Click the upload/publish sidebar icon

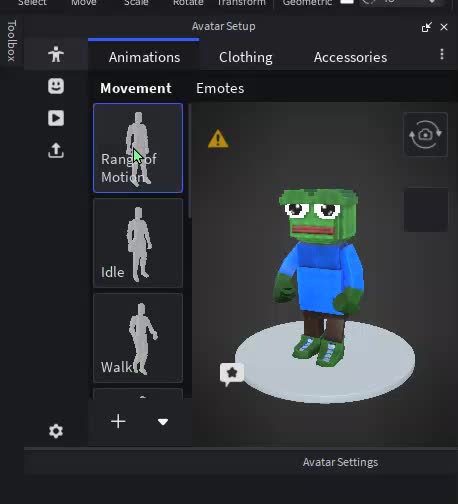click(56, 150)
